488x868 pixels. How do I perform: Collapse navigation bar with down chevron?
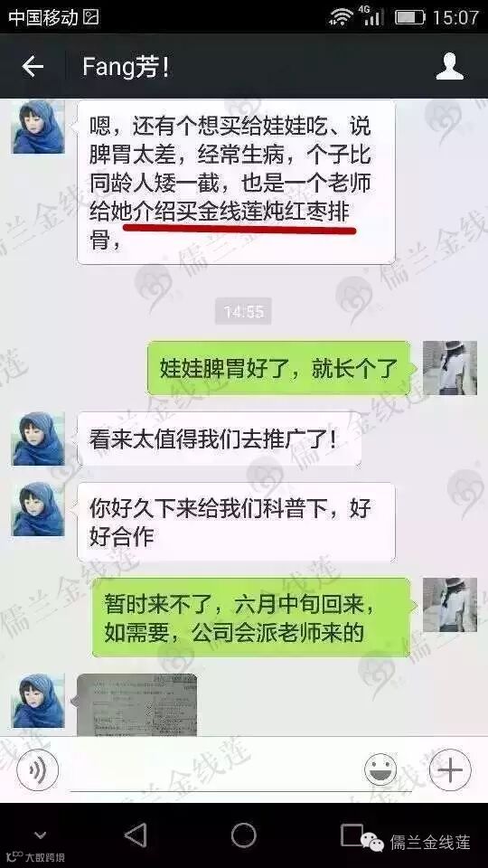click(x=40, y=835)
